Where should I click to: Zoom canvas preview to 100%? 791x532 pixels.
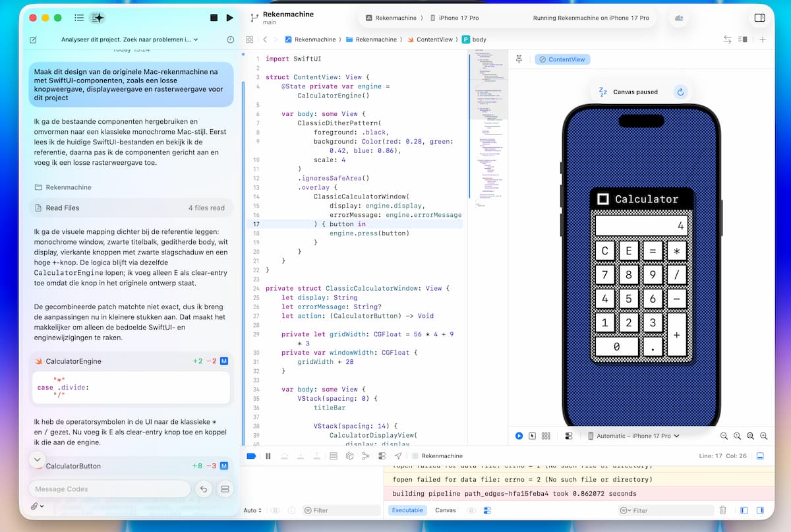(737, 436)
